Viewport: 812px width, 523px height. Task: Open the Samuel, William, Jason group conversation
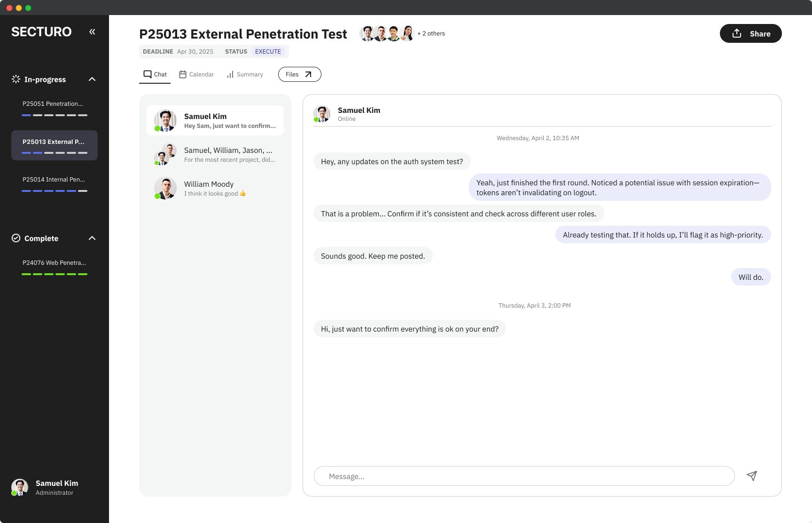coord(215,154)
